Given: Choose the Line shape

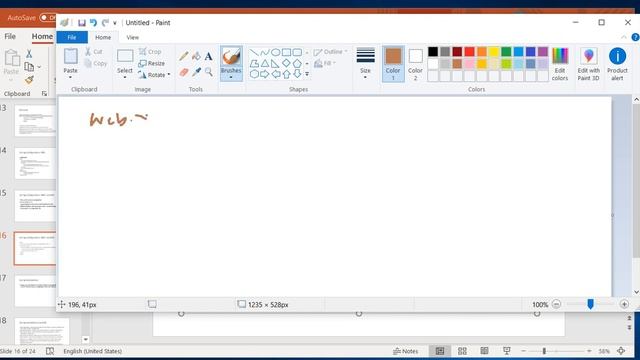Looking at the screenshot, I should 254,52.
